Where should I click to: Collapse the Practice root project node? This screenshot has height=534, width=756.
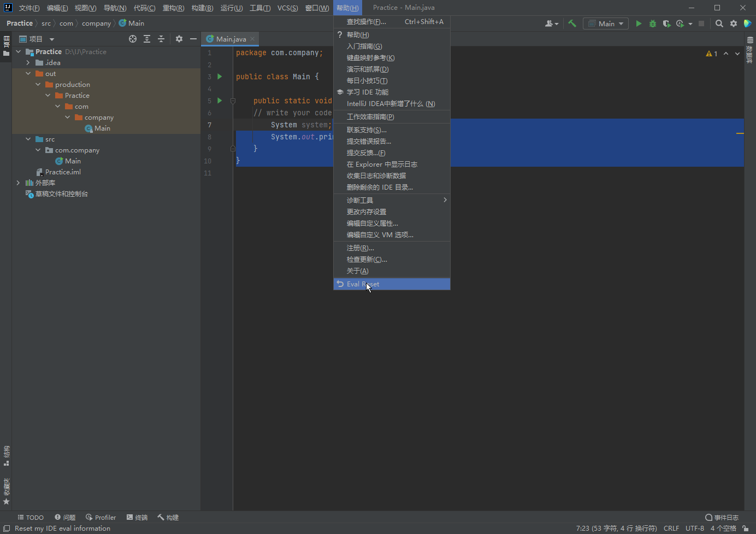[18, 51]
